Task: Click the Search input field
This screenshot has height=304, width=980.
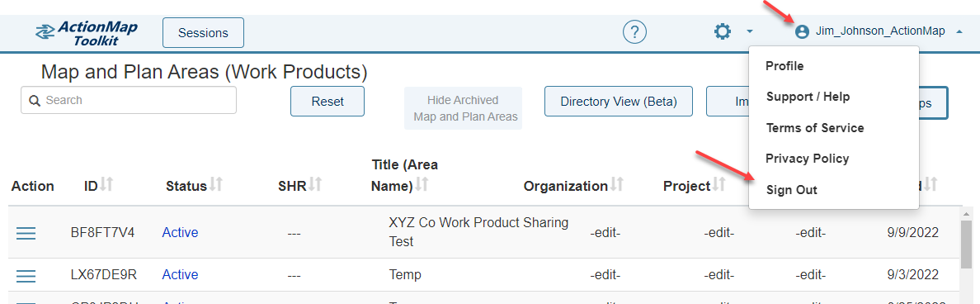Action: click(x=129, y=100)
